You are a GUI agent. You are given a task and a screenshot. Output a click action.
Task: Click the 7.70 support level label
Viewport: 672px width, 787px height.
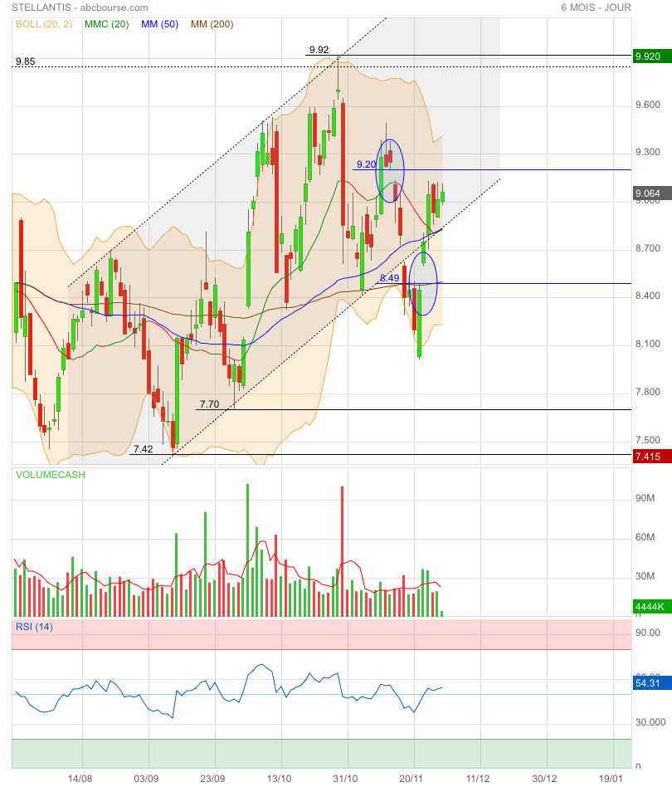click(x=210, y=404)
